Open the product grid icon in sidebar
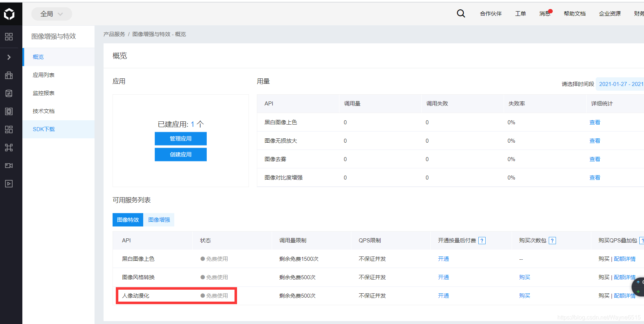 pos(9,36)
